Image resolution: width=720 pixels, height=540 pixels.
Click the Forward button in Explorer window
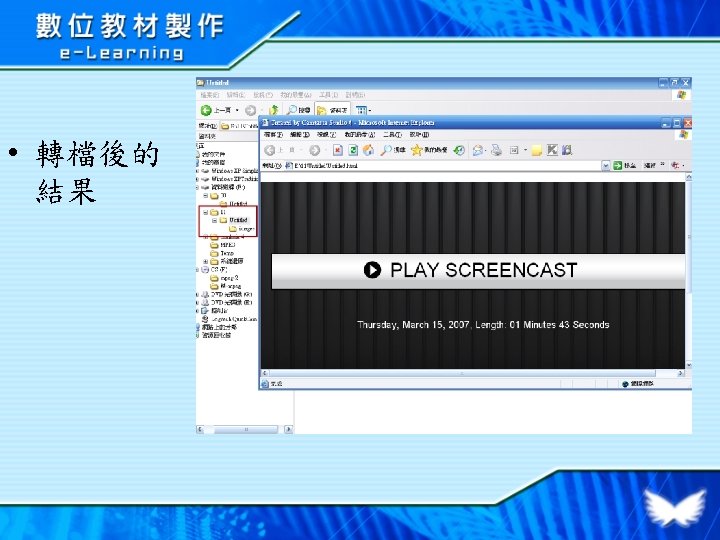coord(250,110)
